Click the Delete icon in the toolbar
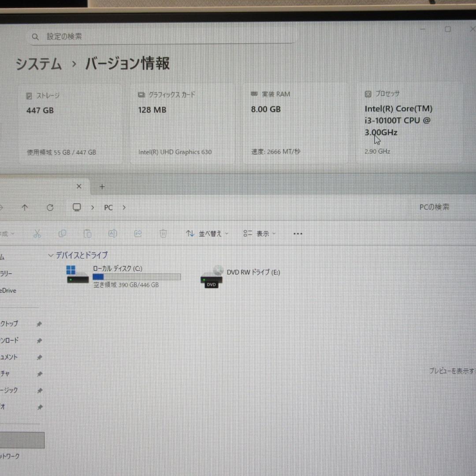Viewport: 476px width, 476px height. pyautogui.click(x=163, y=233)
